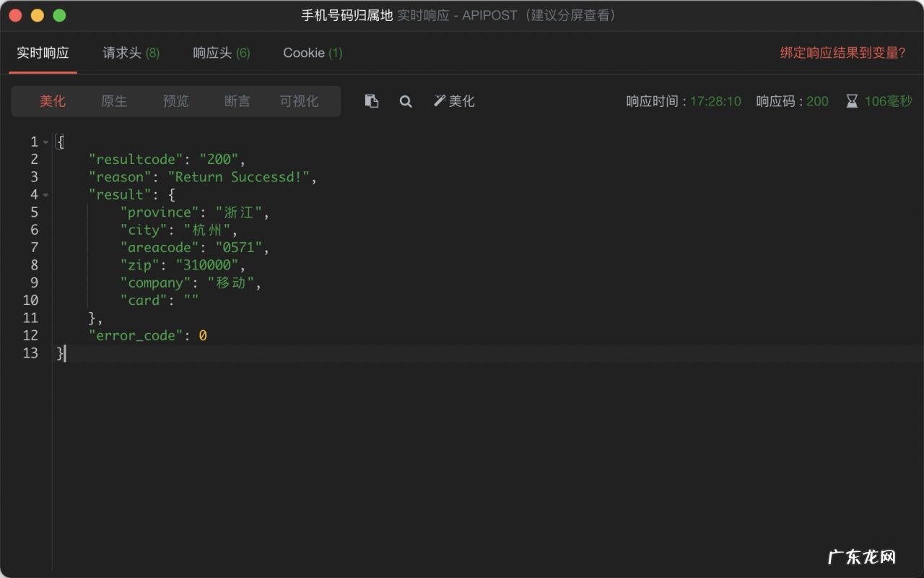924x578 pixels.
Task: Collapse the result object on line 4
Action: [45, 194]
